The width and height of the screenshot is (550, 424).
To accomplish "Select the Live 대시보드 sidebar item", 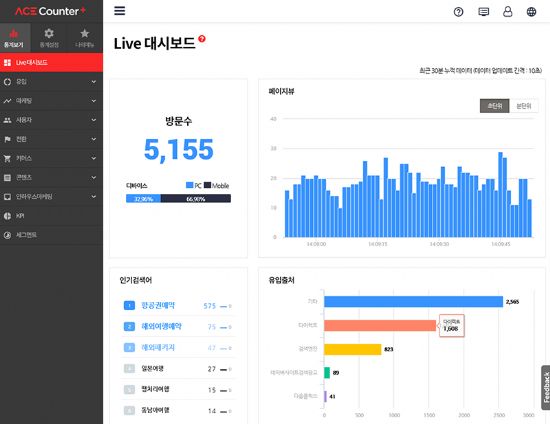I will (x=52, y=63).
